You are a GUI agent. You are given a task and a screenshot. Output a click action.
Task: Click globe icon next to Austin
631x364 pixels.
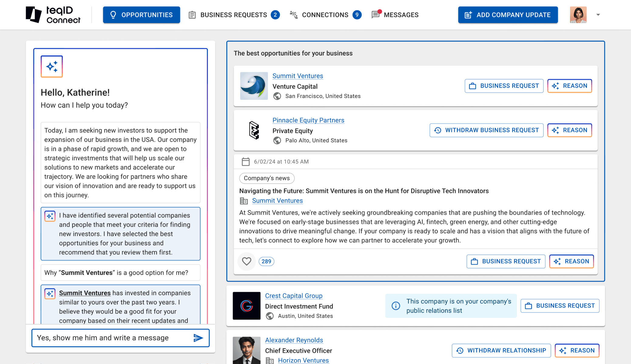[x=270, y=316]
